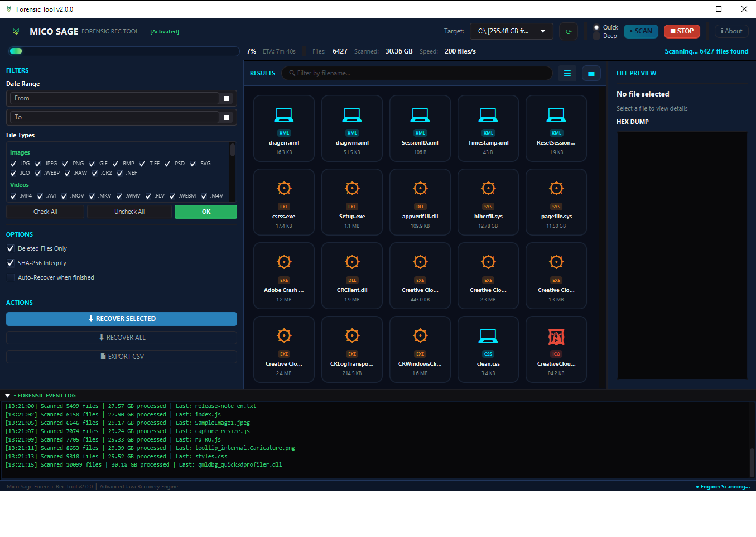
Task: Open the About dialog
Action: coord(731,31)
